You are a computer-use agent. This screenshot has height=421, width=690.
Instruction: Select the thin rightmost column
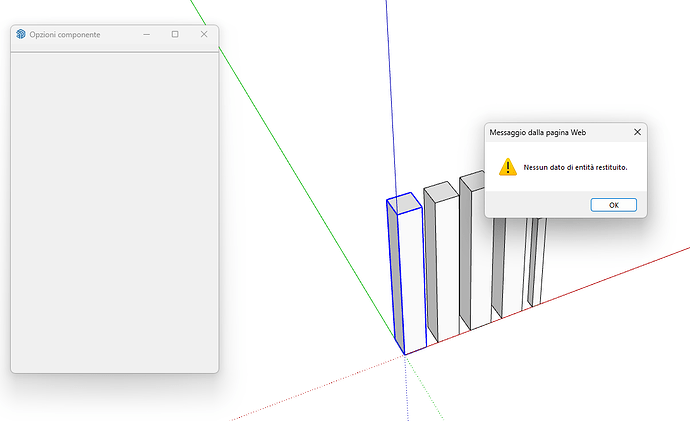(x=534, y=262)
